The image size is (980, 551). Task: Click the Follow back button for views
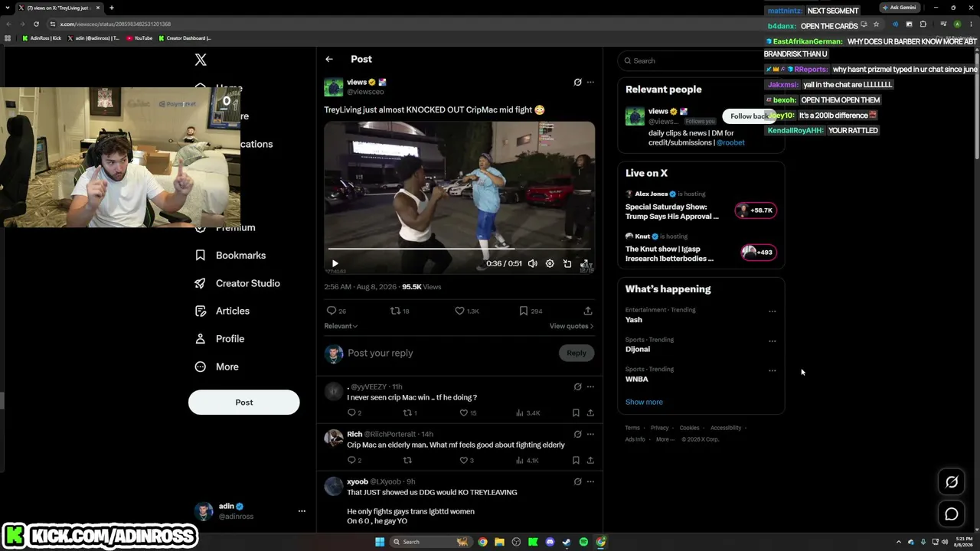pos(748,116)
